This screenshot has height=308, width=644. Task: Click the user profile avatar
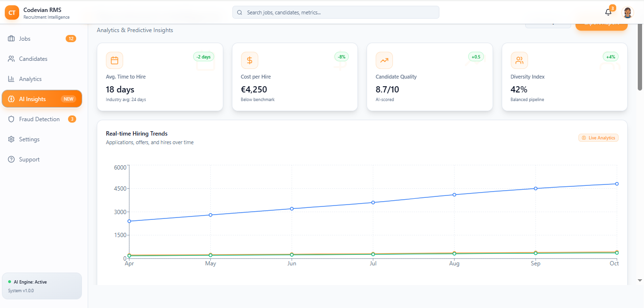pyautogui.click(x=627, y=12)
